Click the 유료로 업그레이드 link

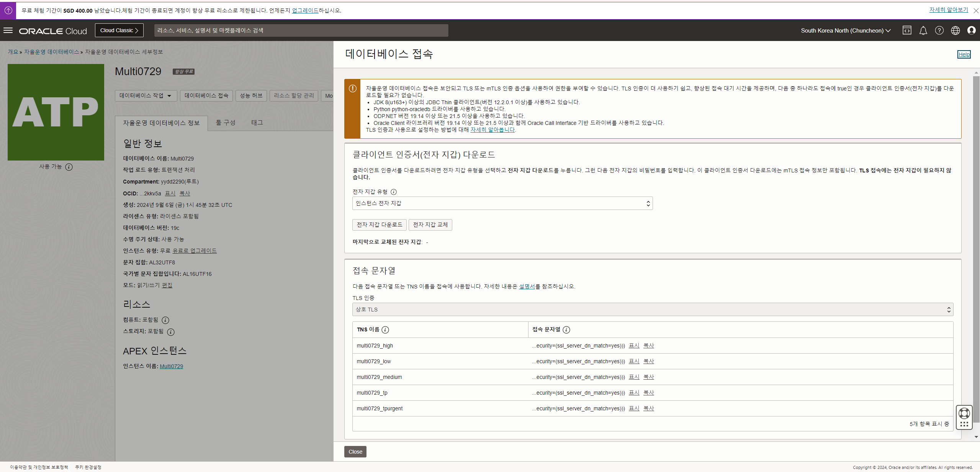point(195,251)
